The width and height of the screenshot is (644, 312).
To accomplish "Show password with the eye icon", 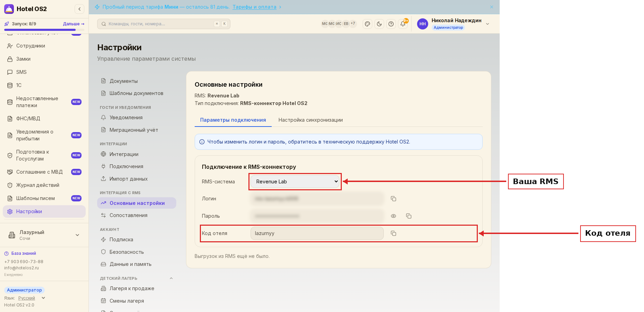I will click(x=393, y=216).
